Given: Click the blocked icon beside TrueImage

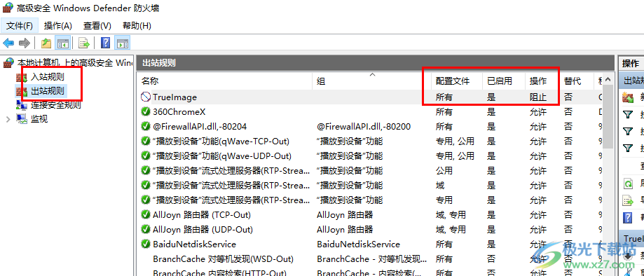Looking at the screenshot, I should click(x=145, y=97).
